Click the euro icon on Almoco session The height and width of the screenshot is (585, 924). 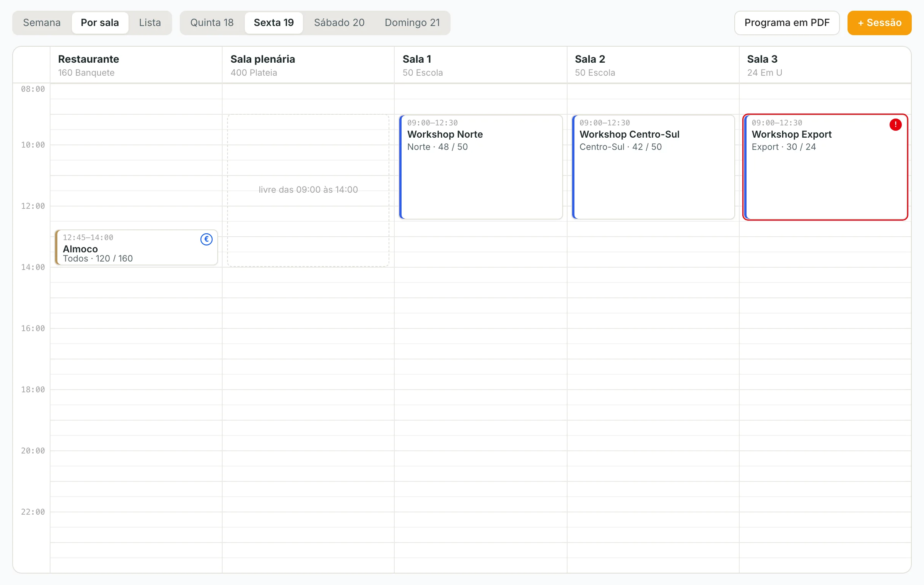coord(207,239)
